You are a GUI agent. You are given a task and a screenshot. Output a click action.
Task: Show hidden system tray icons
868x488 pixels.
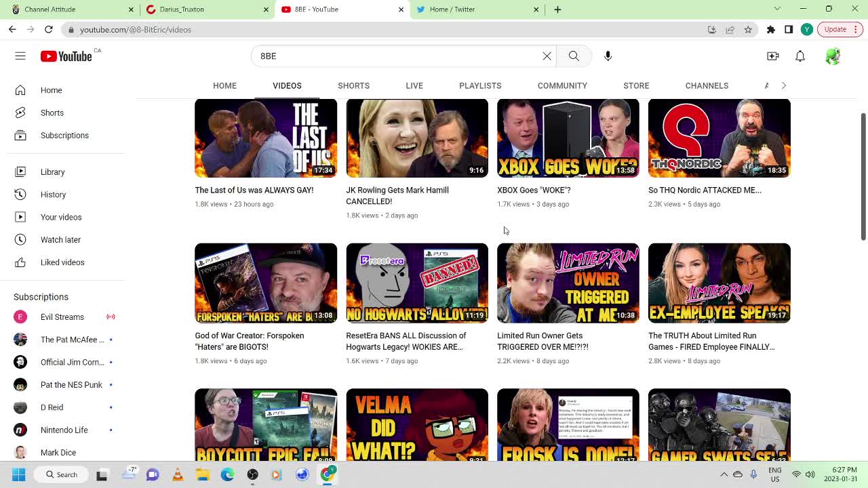(x=724, y=474)
